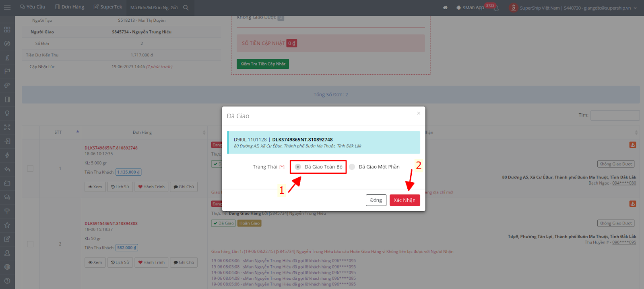
Task: Open order link DLKS915446NT.810894388
Action: tap(111, 223)
